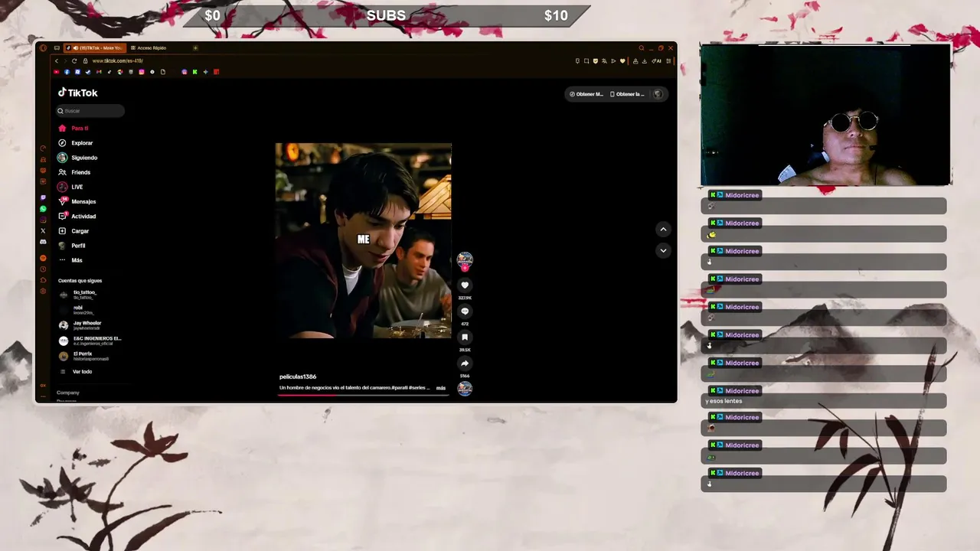Open Twitch in browser sidebar

(x=43, y=197)
